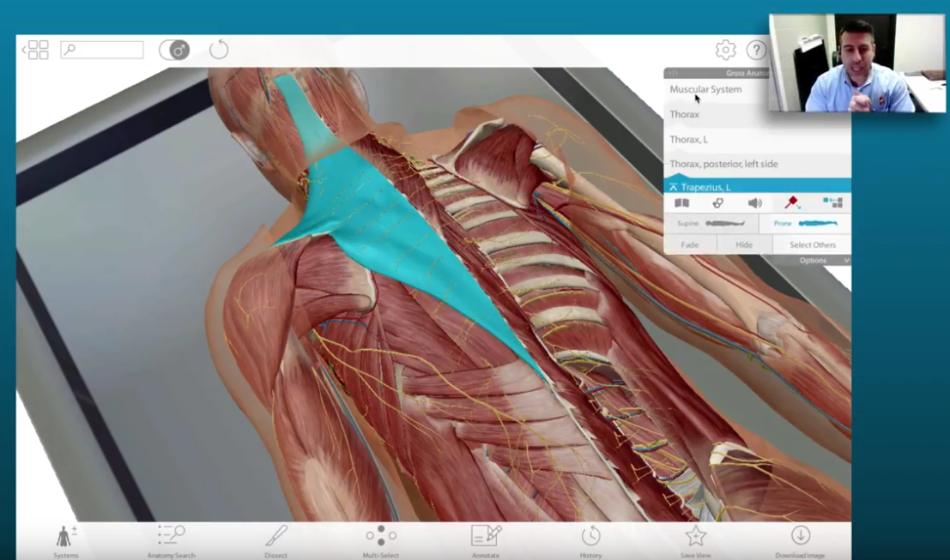The image size is (950, 560).
Task: Open the Systems tool
Action: [65, 540]
